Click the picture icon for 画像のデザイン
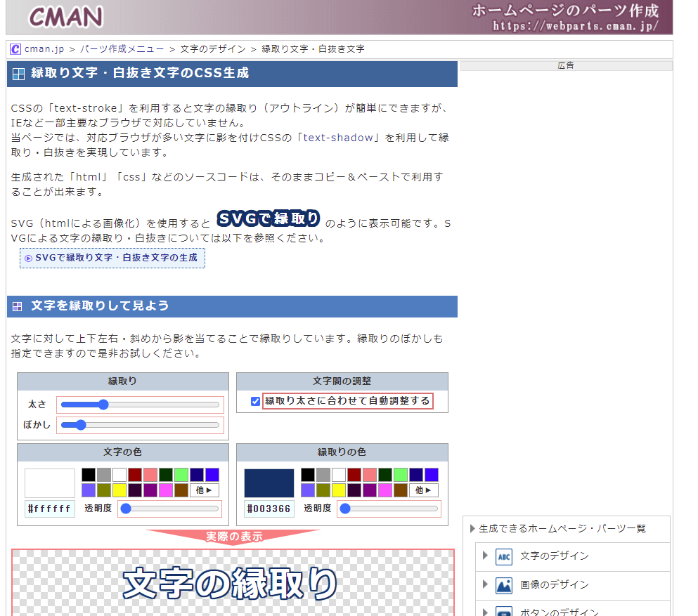The height and width of the screenshot is (616, 698). pos(504,585)
